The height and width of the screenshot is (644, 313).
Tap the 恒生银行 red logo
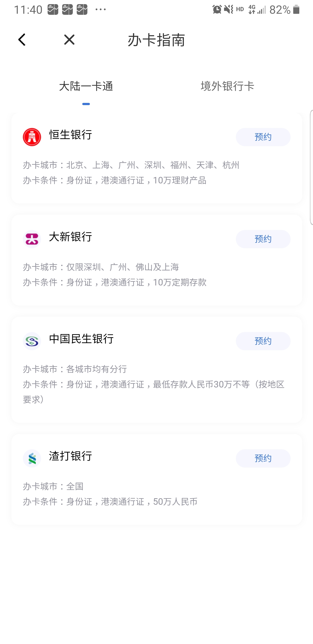click(32, 137)
